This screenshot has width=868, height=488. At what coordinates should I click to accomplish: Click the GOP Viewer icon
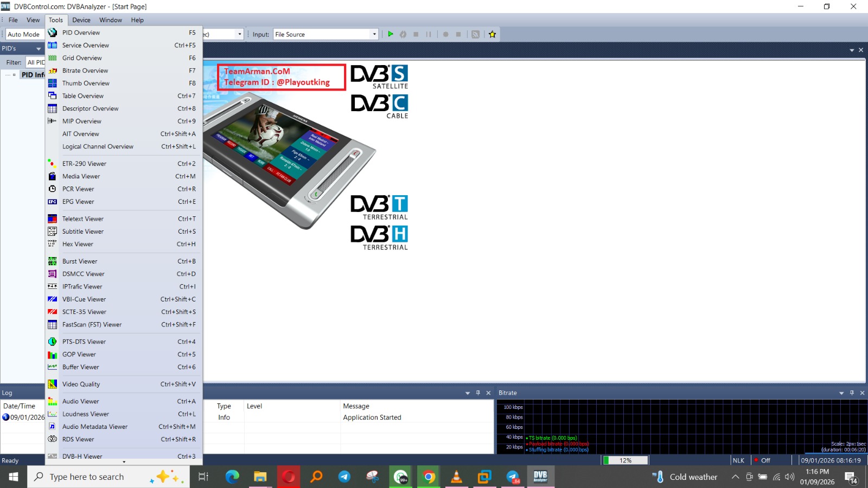point(53,355)
